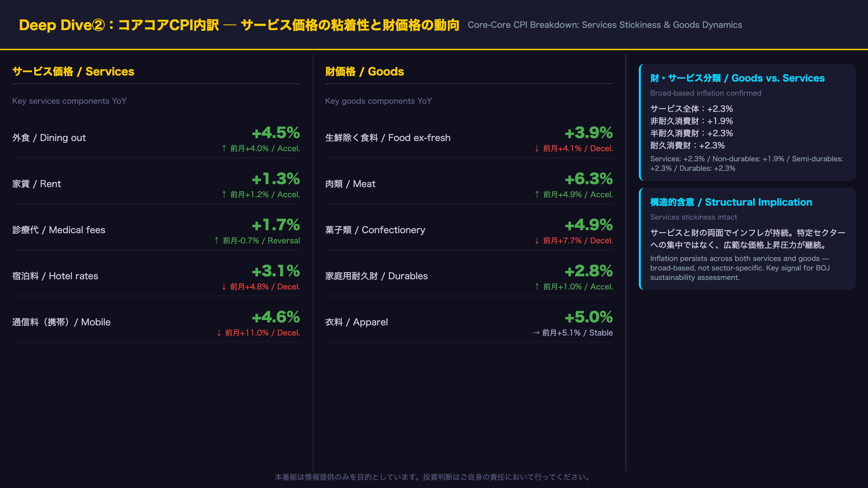Click 'Broad-based inflation confirmed' caption
The image size is (868, 488).
pyautogui.click(x=706, y=93)
